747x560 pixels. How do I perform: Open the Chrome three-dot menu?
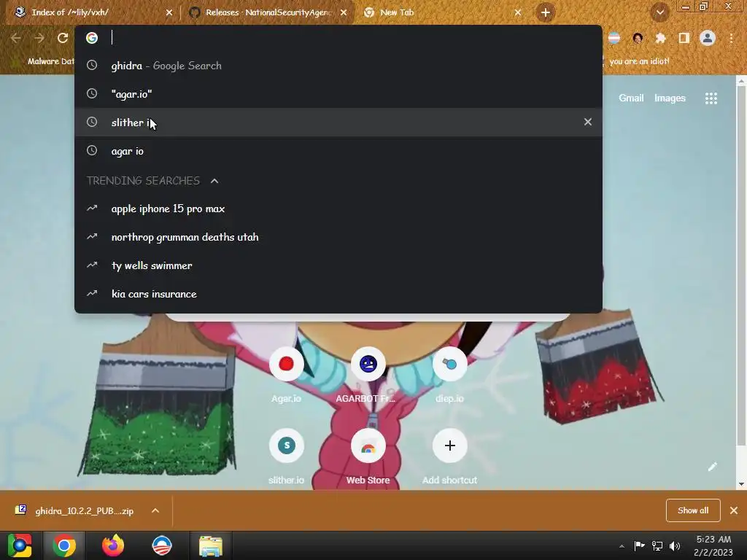pos(731,38)
